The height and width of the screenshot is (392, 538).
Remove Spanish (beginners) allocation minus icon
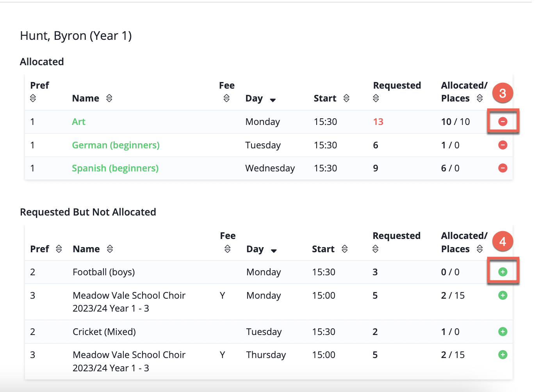[503, 168]
